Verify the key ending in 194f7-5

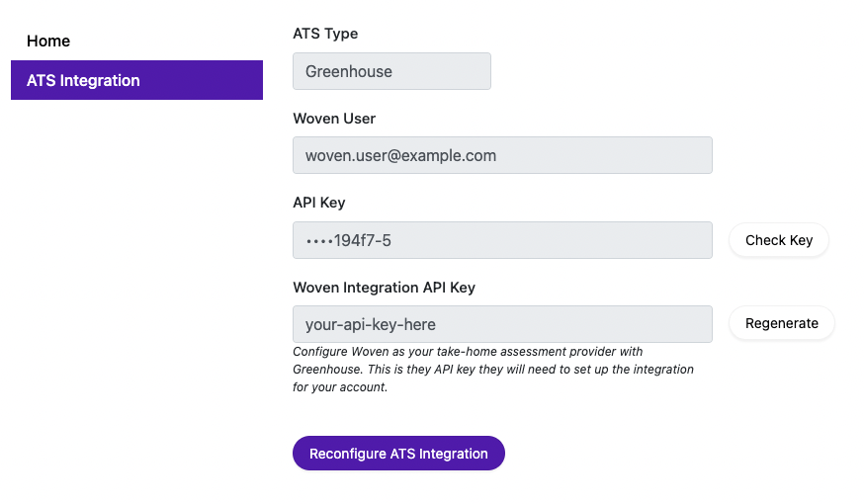[x=779, y=240]
